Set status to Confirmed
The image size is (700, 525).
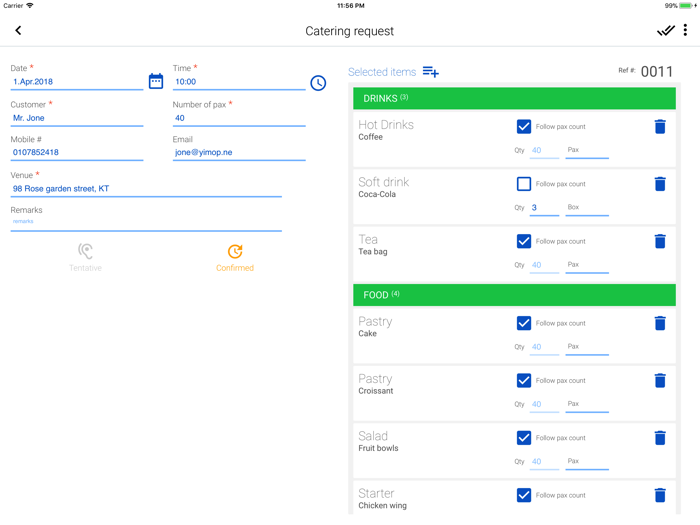(x=235, y=257)
